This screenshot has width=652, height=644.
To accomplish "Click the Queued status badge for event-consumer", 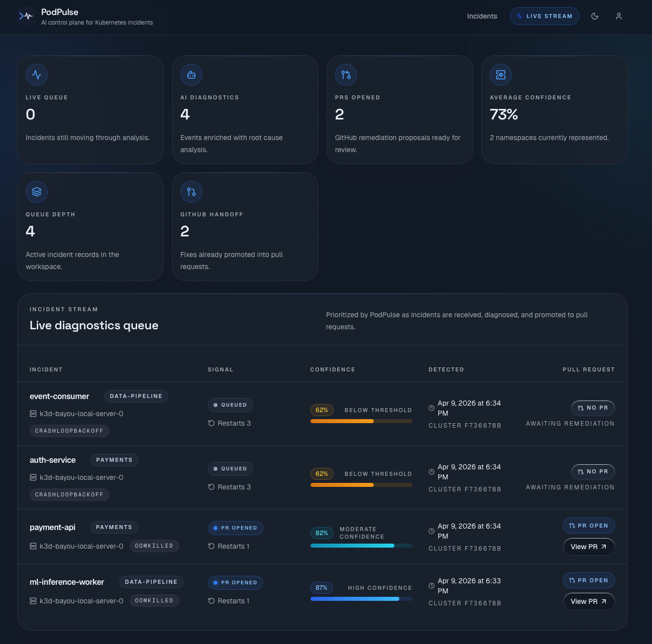I will pyautogui.click(x=230, y=405).
